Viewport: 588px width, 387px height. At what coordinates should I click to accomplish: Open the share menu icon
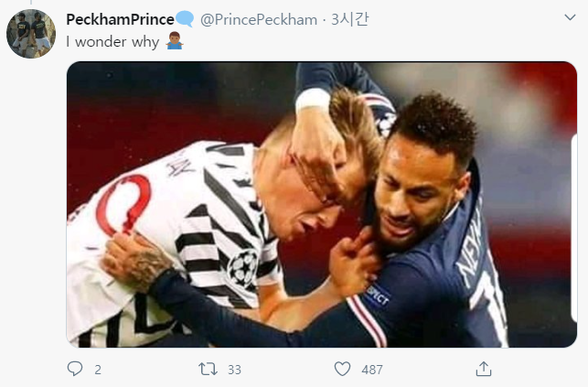pos(484,369)
